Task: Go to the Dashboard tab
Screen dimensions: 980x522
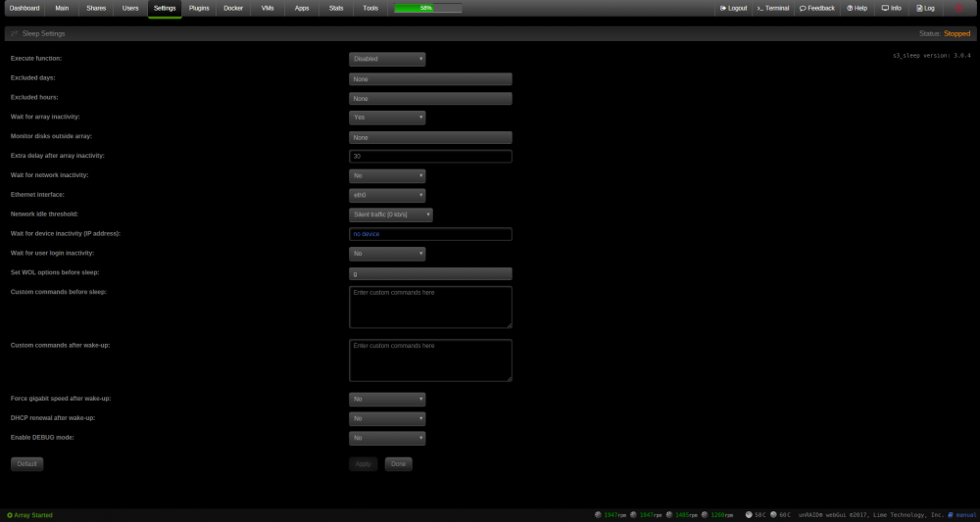Action: tap(24, 9)
